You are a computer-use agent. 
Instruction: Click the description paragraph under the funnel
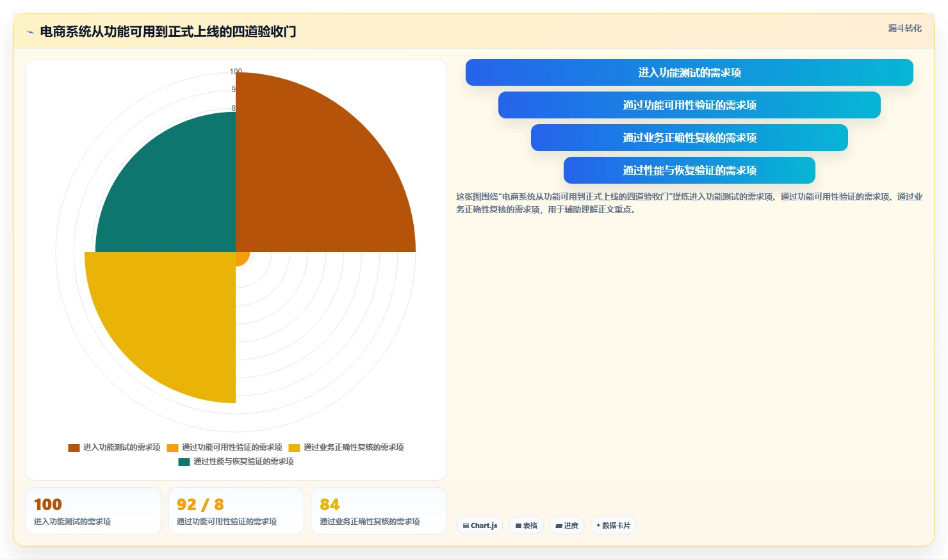tap(689, 203)
